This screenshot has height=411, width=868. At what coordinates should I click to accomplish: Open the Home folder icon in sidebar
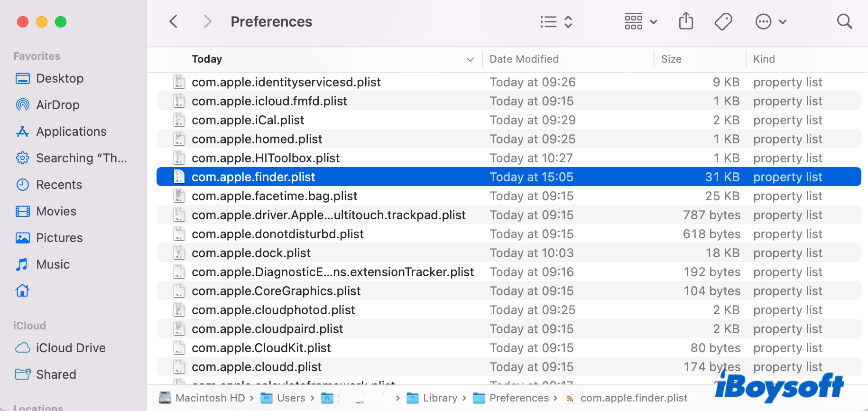(x=22, y=290)
